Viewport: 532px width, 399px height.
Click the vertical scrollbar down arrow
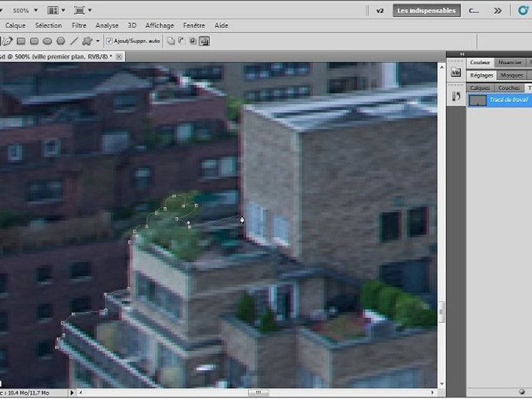coord(442,383)
